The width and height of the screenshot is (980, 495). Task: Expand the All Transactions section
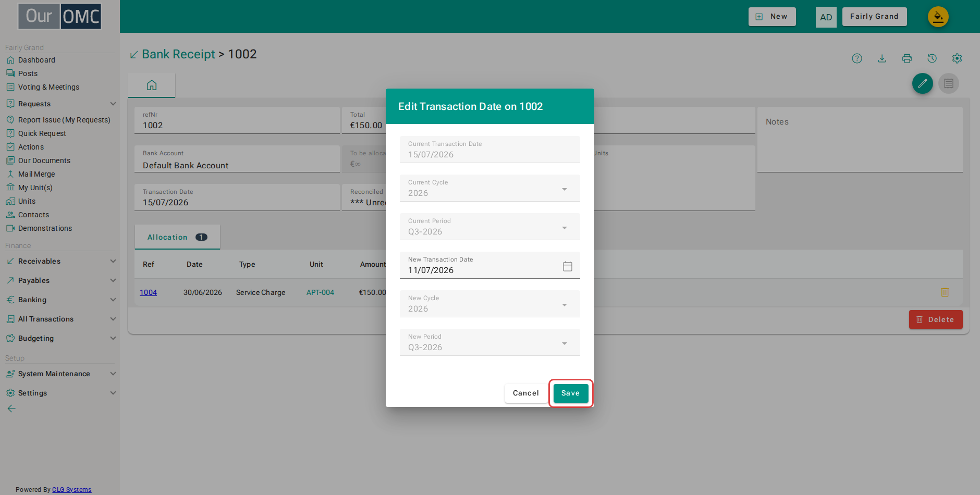point(60,319)
